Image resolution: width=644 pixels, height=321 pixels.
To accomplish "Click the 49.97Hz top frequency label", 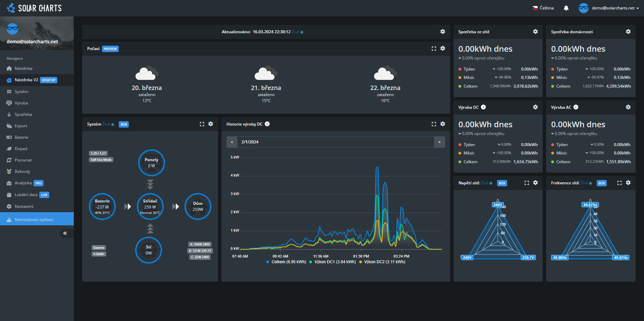I will pyautogui.click(x=590, y=205).
